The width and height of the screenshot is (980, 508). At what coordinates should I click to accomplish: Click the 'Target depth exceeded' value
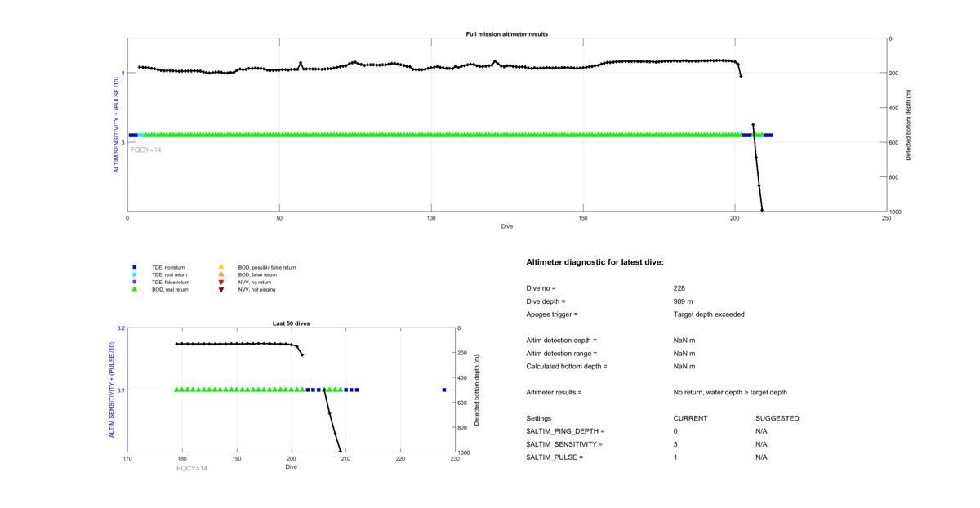(709, 314)
